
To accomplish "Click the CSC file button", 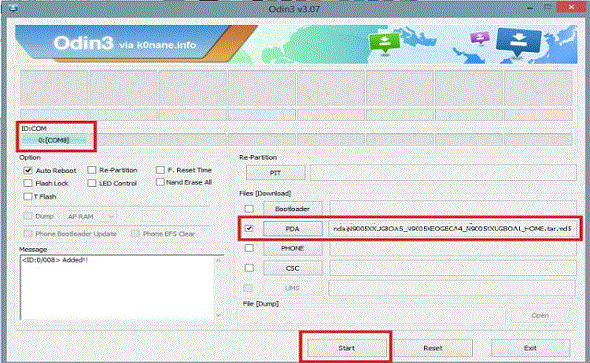I will point(293,268).
